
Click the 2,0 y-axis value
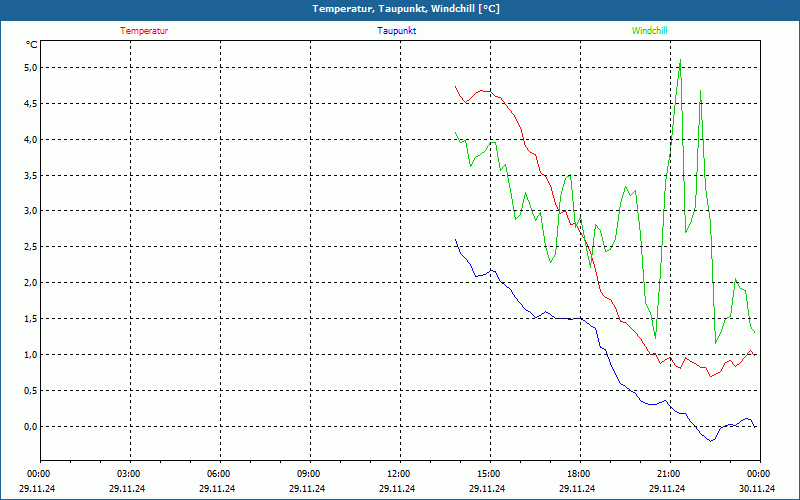(31, 283)
